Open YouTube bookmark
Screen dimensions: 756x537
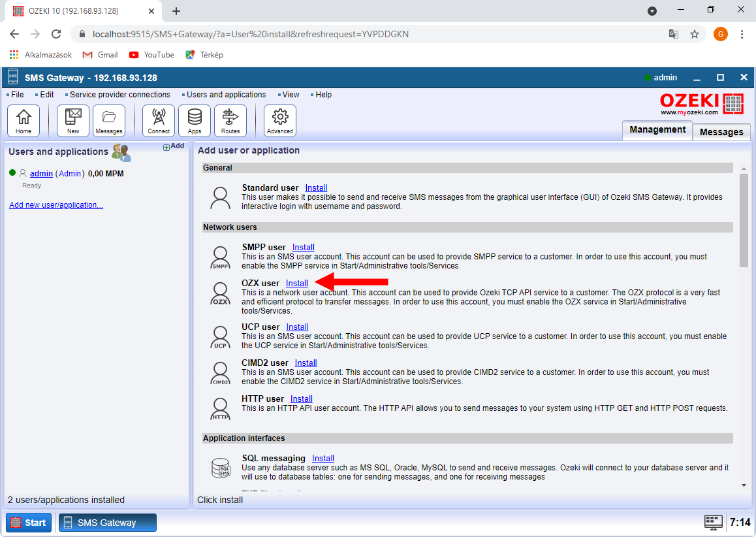(151, 55)
